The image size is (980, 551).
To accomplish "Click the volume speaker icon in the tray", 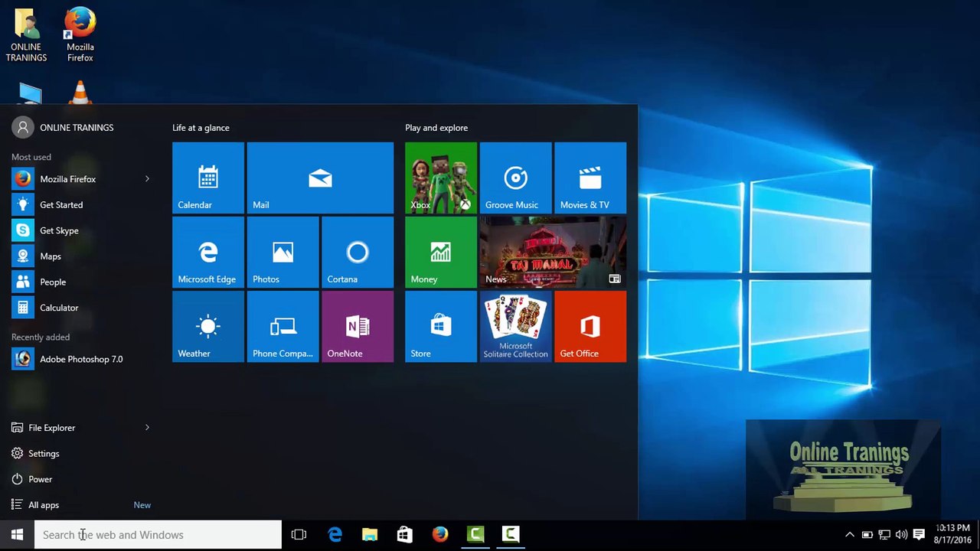I will (x=901, y=535).
